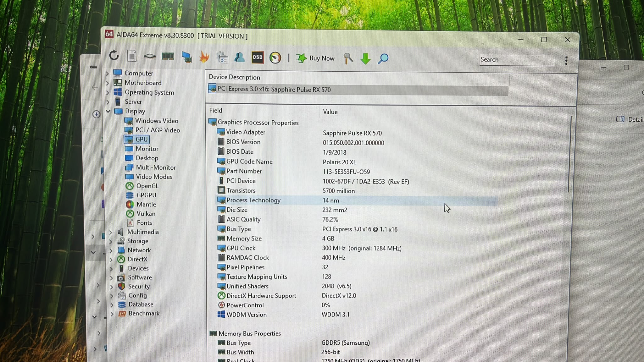Open the Mantle tree item
Viewport: 644px width, 362px height.
(x=141, y=204)
